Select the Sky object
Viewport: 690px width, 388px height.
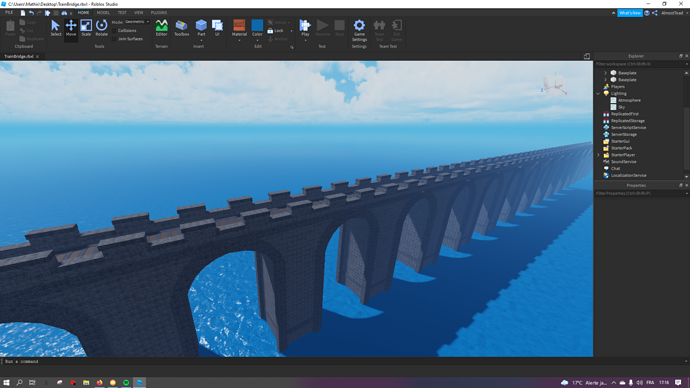621,107
